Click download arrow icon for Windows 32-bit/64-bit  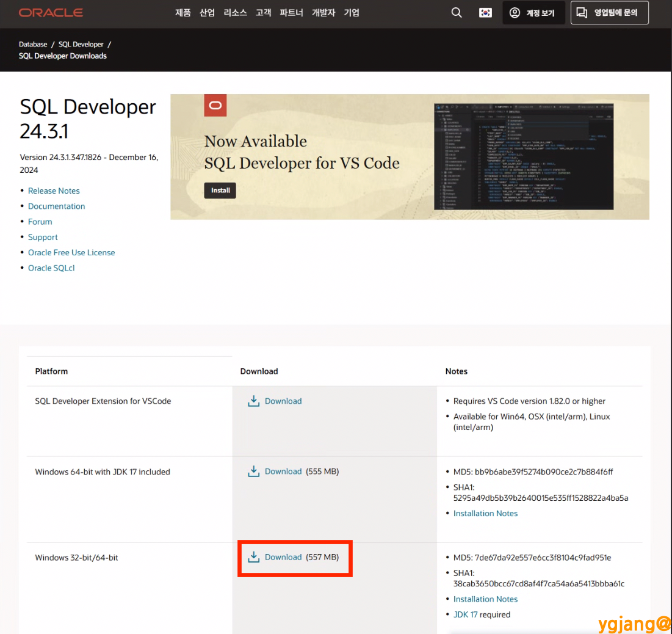254,557
